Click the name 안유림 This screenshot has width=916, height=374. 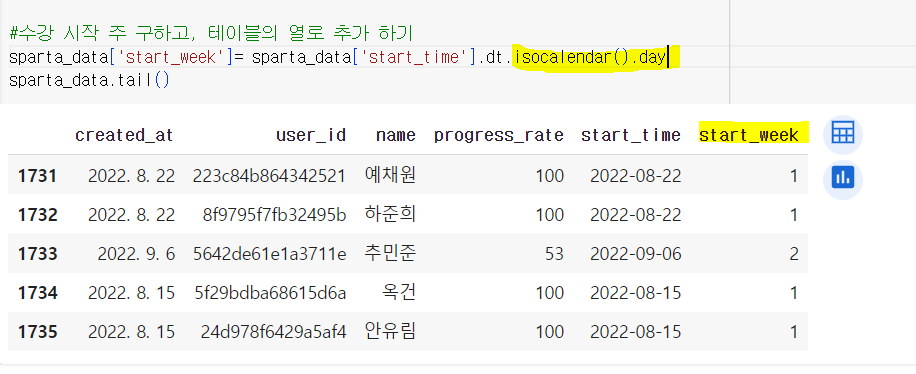[x=390, y=332]
